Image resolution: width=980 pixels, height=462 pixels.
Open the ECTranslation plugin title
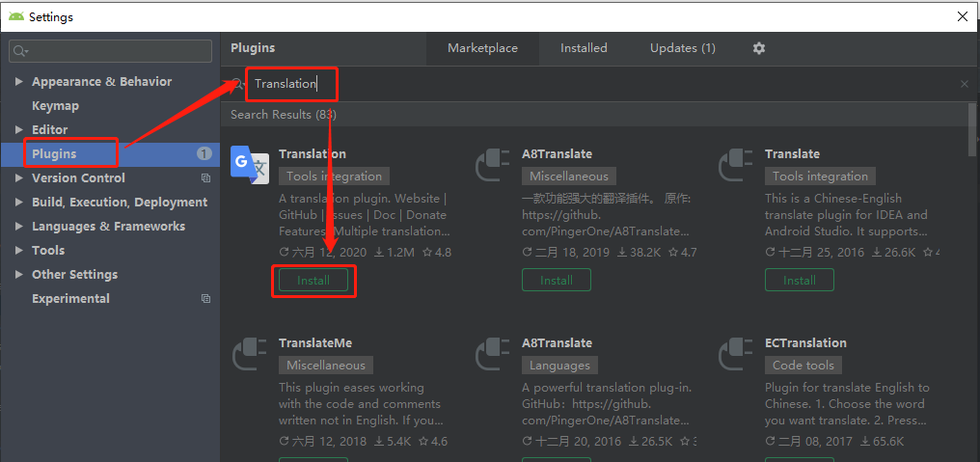coord(805,343)
